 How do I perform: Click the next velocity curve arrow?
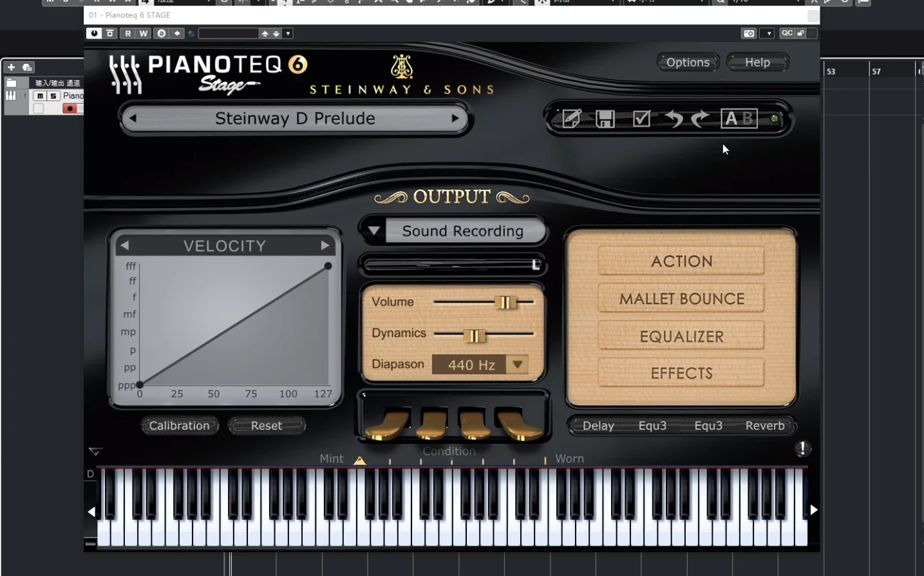(325, 245)
